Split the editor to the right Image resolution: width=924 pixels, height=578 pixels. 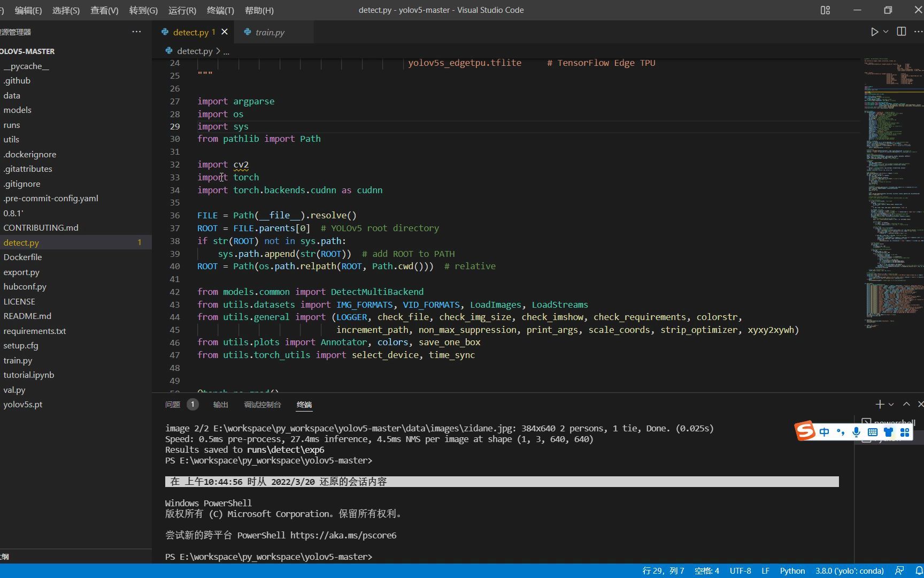coord(902,32)
